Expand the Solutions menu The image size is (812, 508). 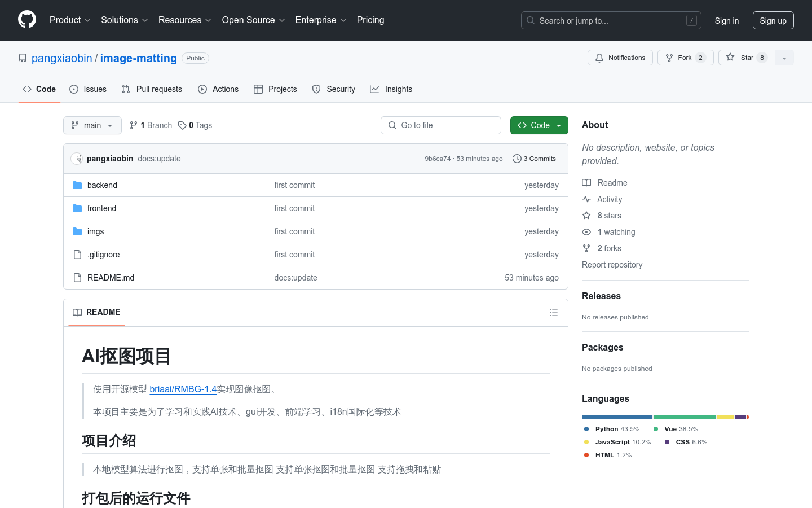(x=125, y=20)
